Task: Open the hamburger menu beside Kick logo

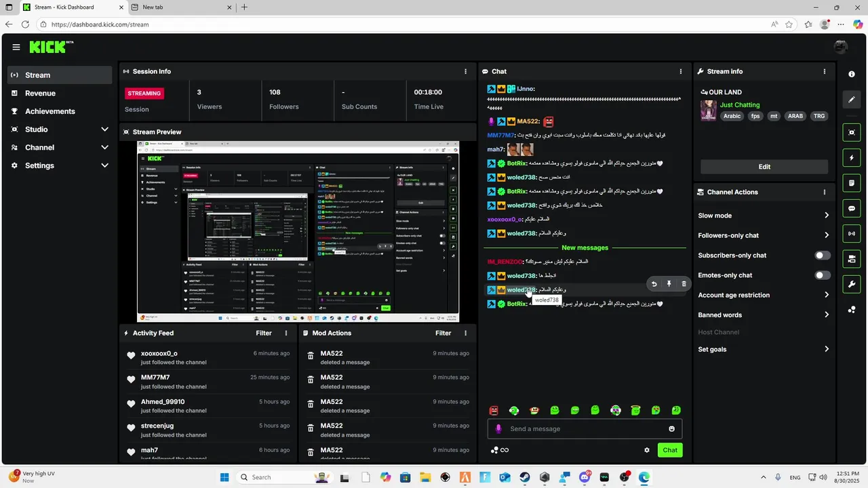Action: 16,47
